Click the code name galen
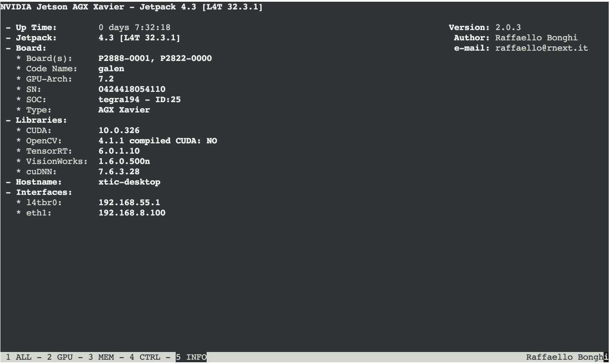610x364 pixels. click(111, 69)
